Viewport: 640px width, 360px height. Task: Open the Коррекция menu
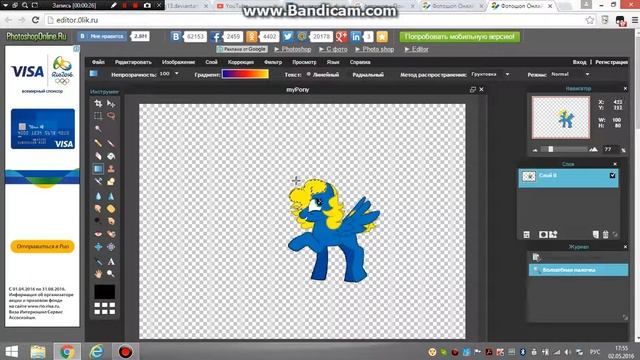click(x=241, y=62)
